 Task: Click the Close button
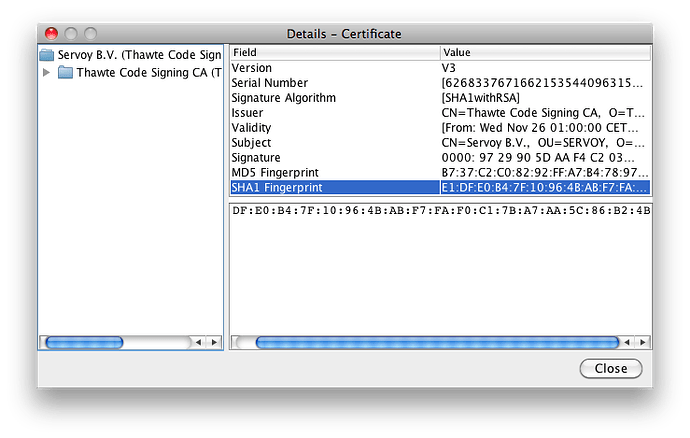point(611,368)
